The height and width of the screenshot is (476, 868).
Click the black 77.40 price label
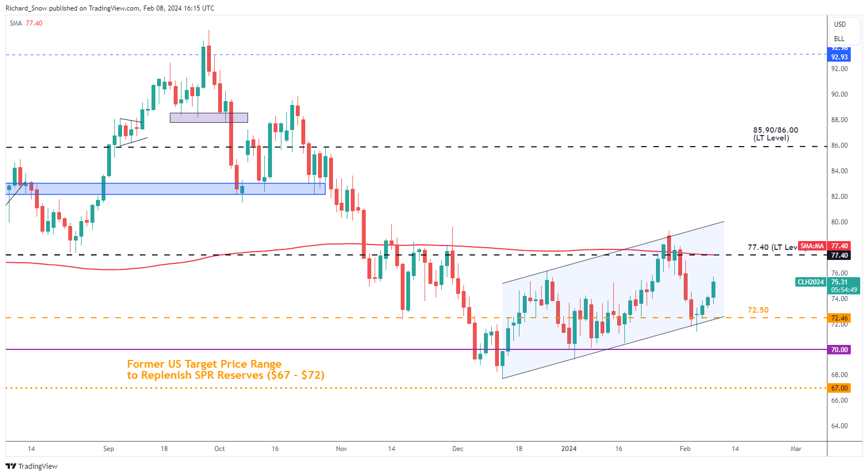839,255
